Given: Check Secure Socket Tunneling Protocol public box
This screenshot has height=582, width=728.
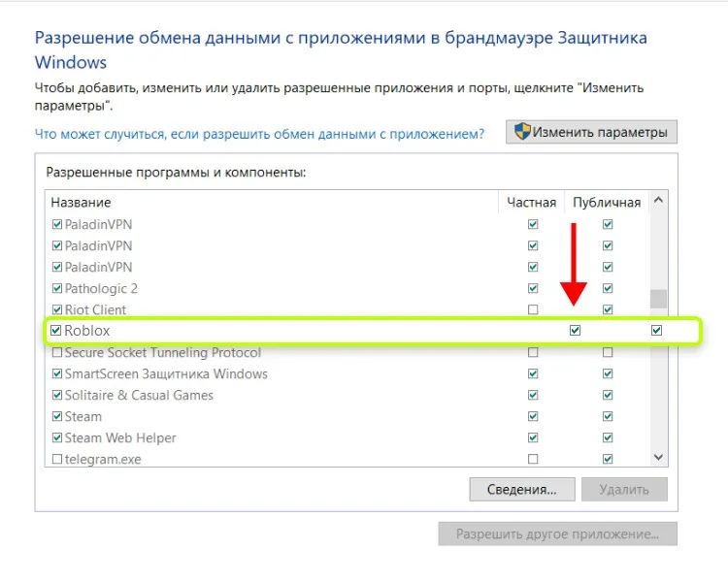Looking at the screenshot, I should (608, 352).
